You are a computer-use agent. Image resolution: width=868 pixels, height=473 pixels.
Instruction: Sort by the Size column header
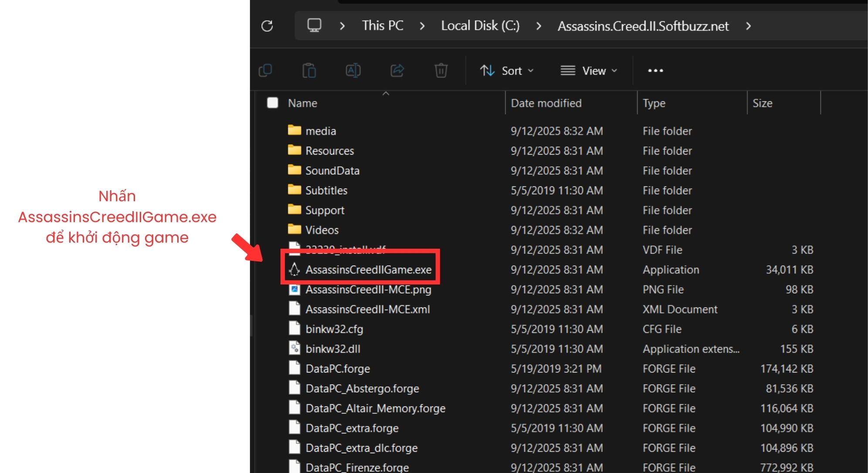[x=763, y=103]
